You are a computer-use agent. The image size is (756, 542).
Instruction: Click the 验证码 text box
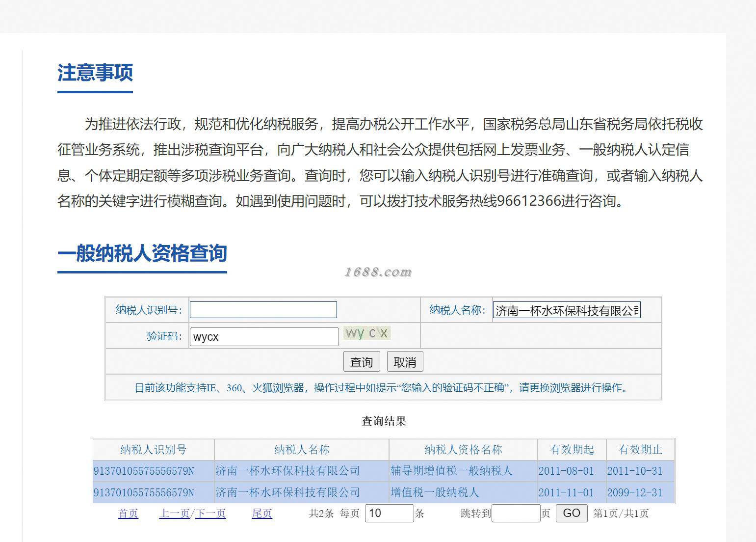click(x=264, y=337)
